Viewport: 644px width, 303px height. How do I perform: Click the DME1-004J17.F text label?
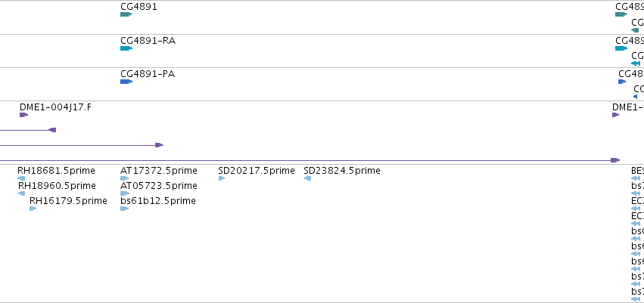pyautogui.click(x=55, y=107)
